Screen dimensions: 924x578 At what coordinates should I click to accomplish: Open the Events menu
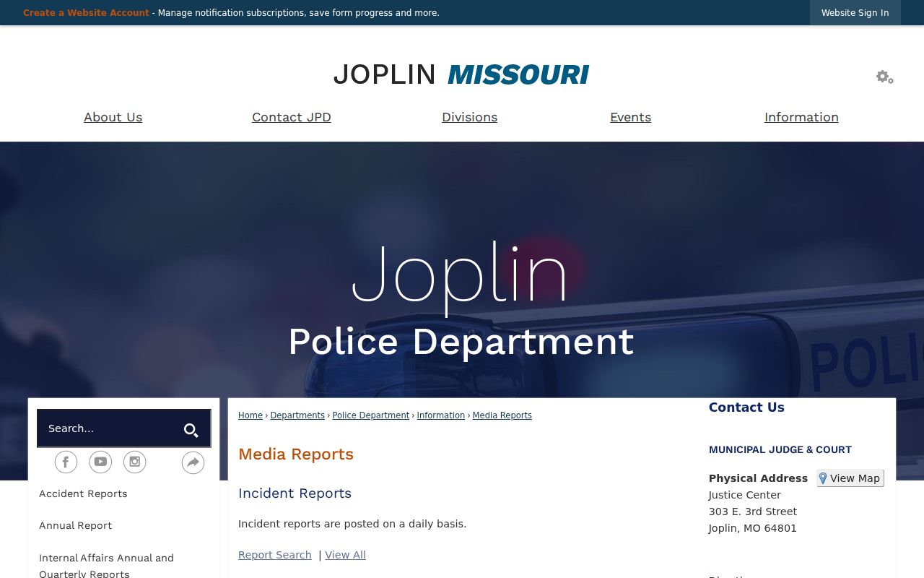tap(630, 117)
